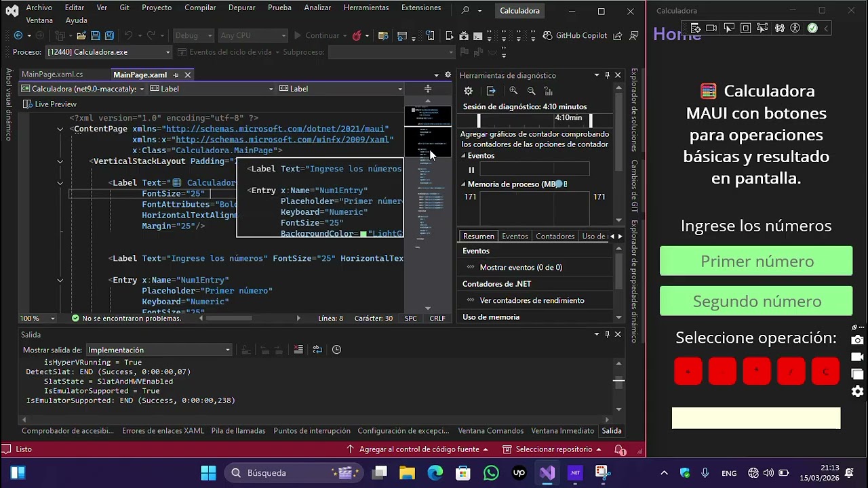Open the Proceso Calculadora.exe dropdown
The width and height of the screenshot is (868, 488).
click(x=108, y=52)
